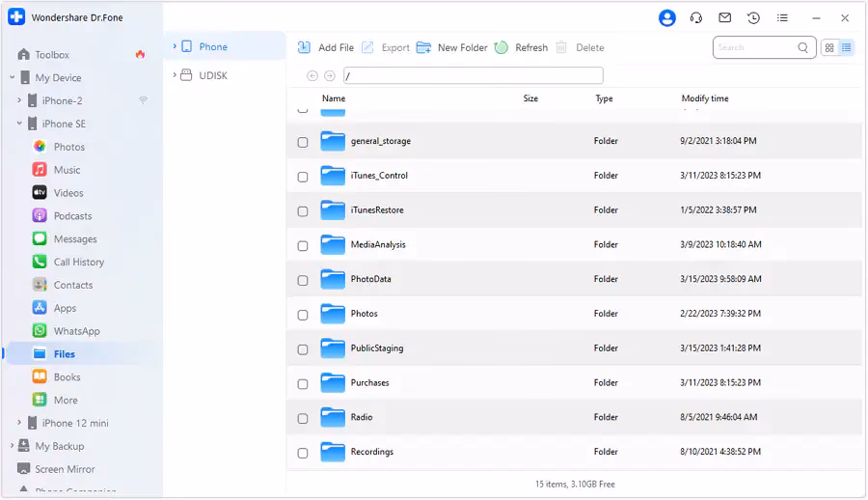This screenshot has height=500, width=868.
Task: Expand the Phone storage node
Action: tap(175, 46)
